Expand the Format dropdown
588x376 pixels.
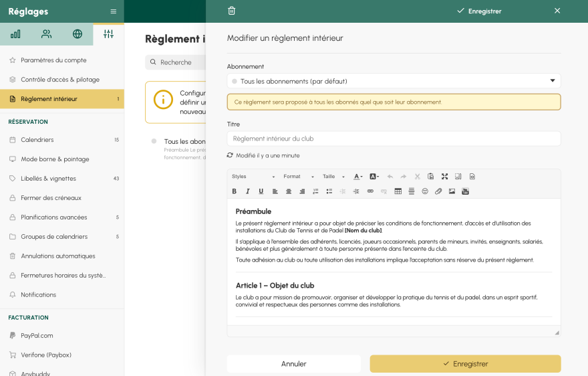pos(298,177)
